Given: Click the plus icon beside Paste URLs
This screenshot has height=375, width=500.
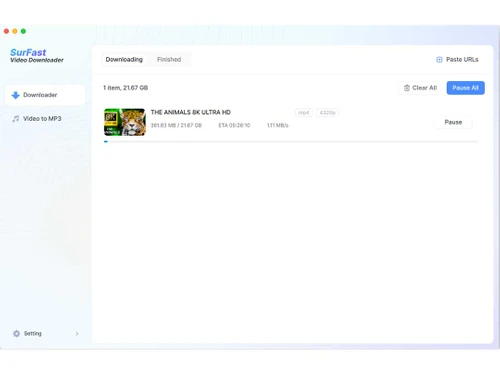Looking at the screenshot, I should (x=439, y=59).
